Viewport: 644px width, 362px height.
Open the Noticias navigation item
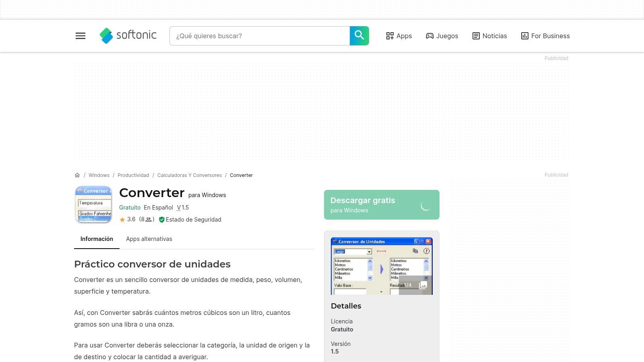pos(489,36)
